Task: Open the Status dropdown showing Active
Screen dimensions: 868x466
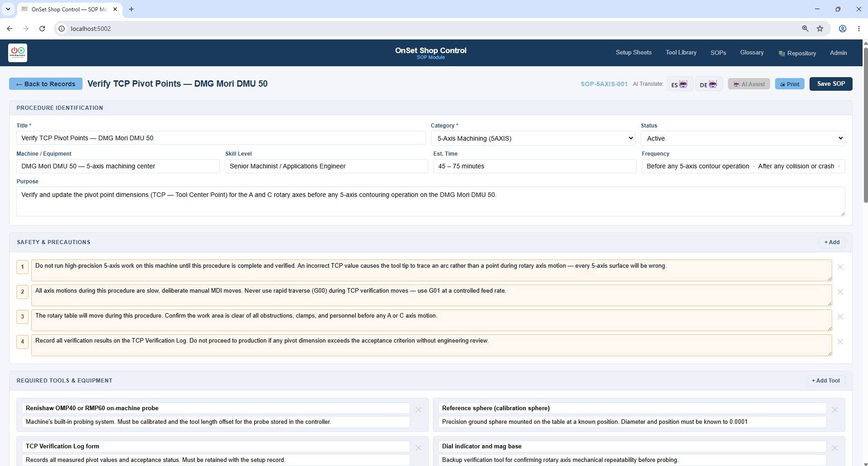Action: point(742,138)
